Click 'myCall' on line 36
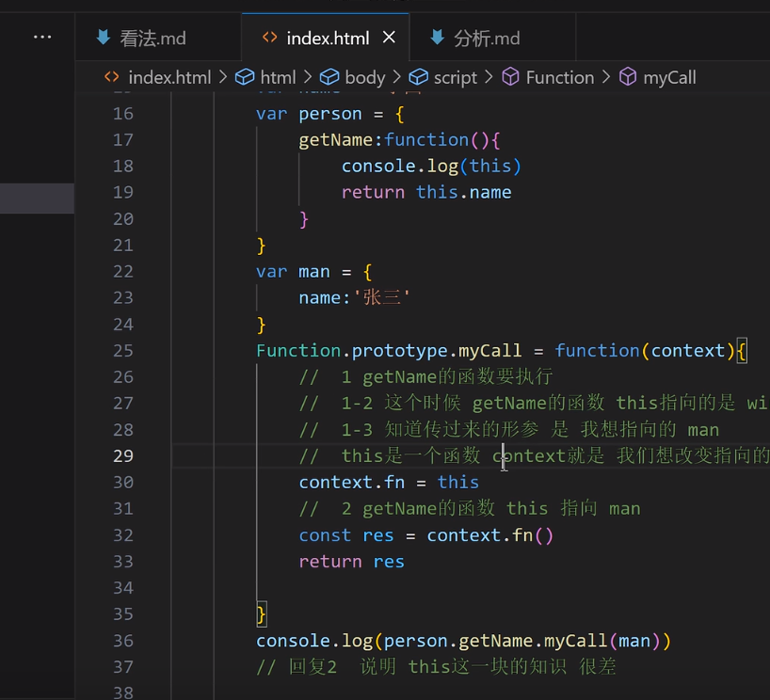Viewport: 770px width, 700px height. pos(575,641)
